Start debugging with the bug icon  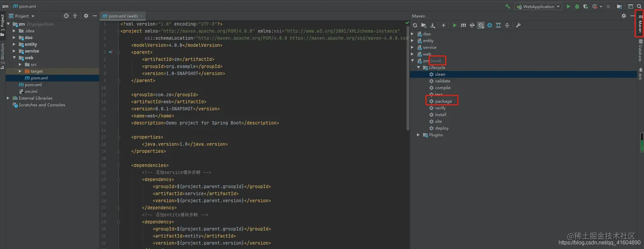point(577,6)
